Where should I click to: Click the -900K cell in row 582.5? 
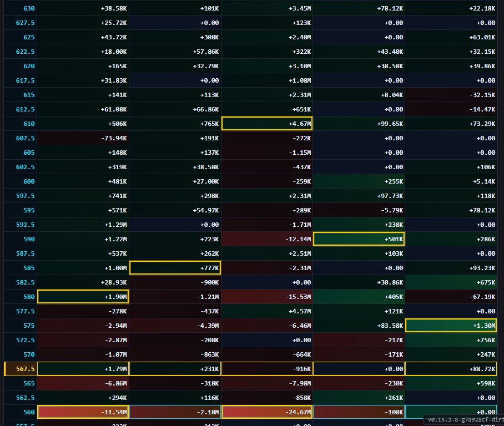[x=175, y=282]
